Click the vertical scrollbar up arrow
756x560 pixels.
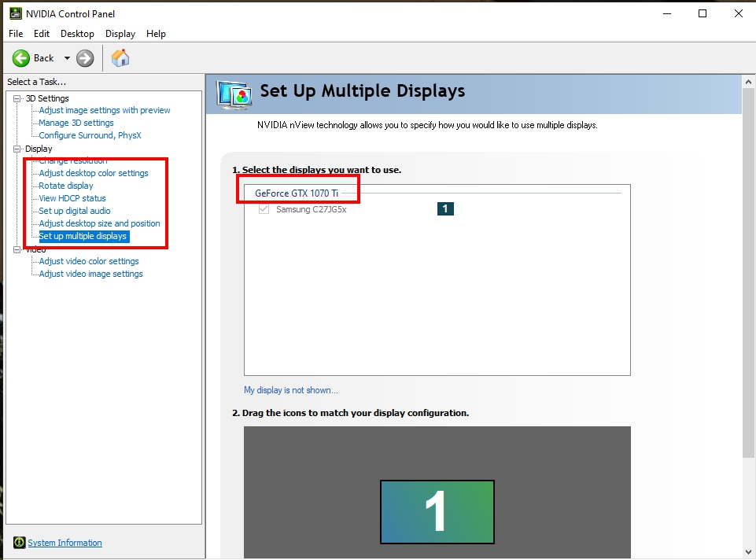pos(748,82)
